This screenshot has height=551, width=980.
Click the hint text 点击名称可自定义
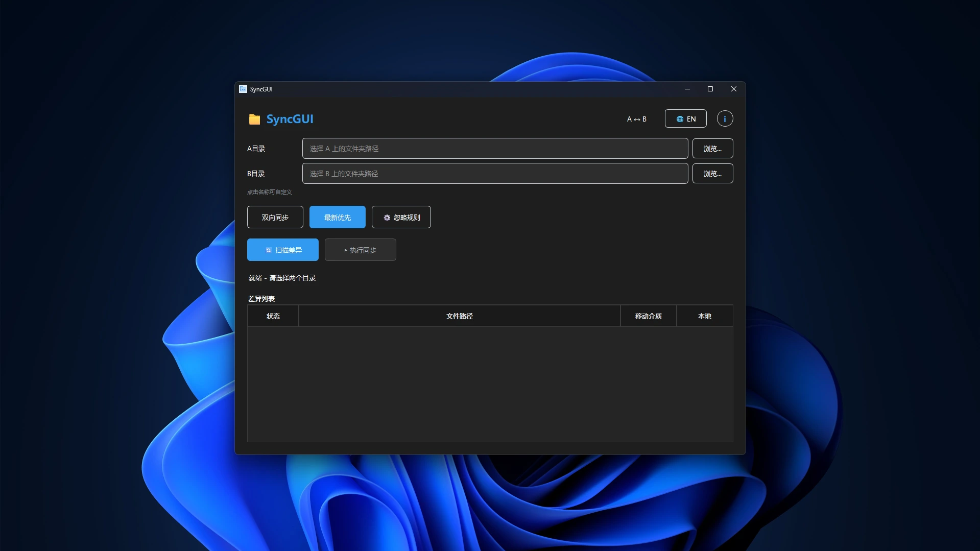[x=270, y=192]
